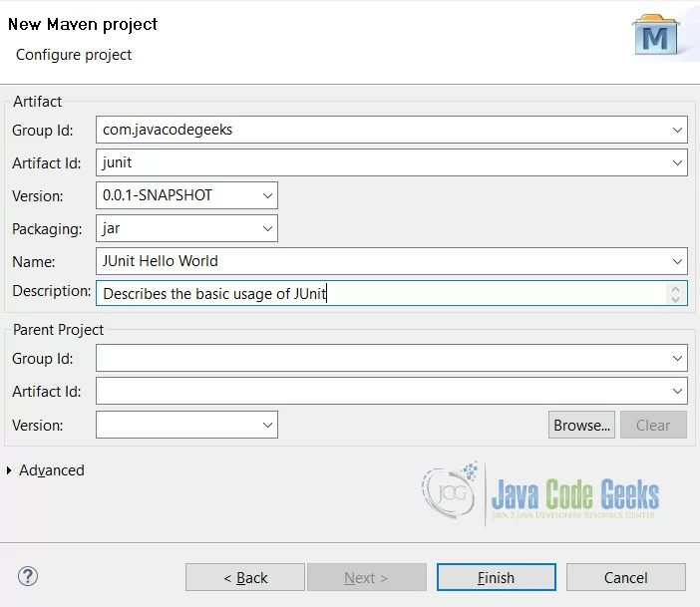Click the Finish button
Screen dimensions: 700x607
[496, 577]
